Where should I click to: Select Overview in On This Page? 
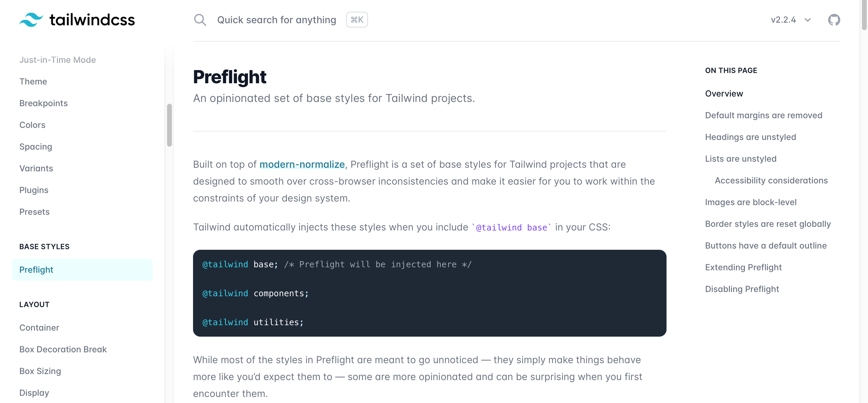pos(724,94)
